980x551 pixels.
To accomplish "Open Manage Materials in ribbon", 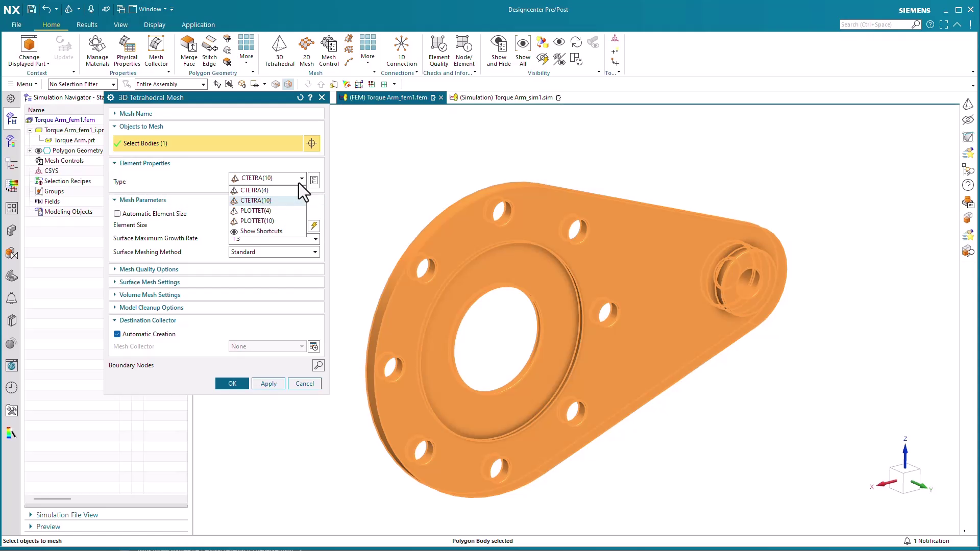I will coord(97,51).
